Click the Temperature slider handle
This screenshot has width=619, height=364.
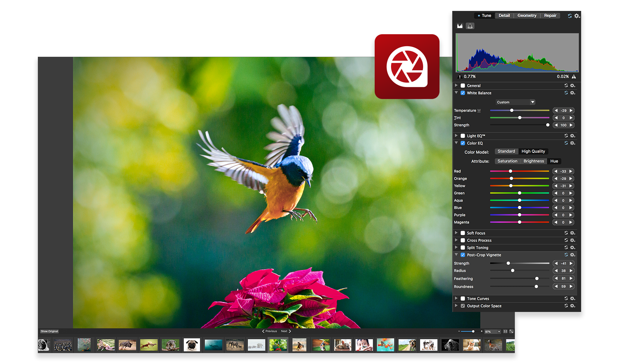coord(512,110)
